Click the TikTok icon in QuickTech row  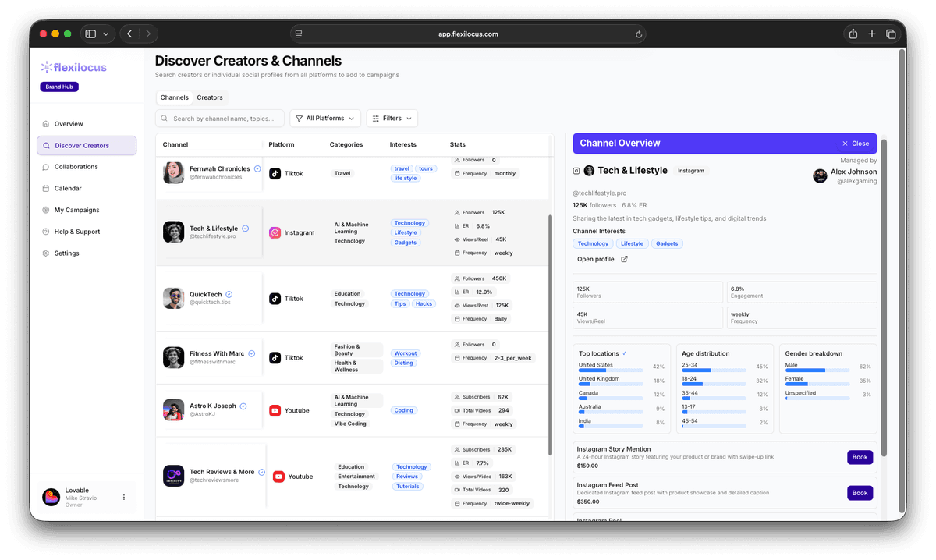tap(275, 299)
